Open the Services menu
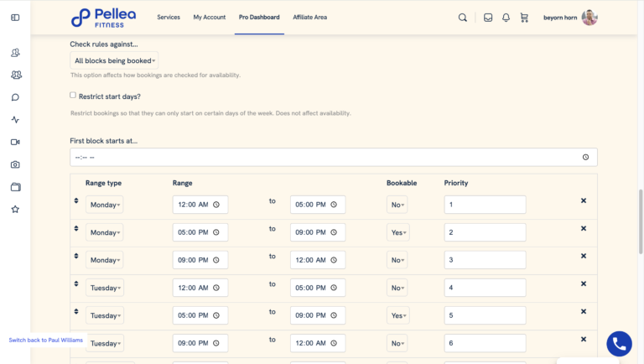The height and width of the screenshot is (364, 644). 169,18
